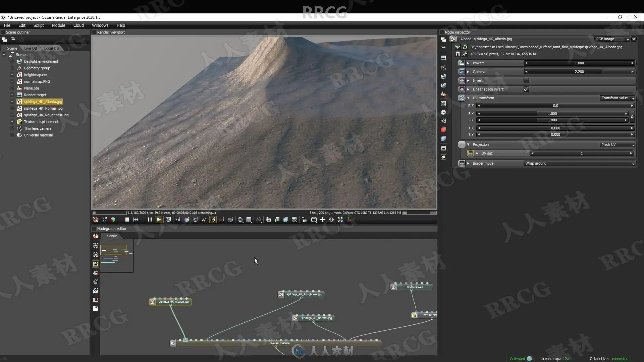Image resolution: width=644 pixels, height=362 pixels.
Task: Uncheck Linear space invert checkbox
Action: [526, 89]
